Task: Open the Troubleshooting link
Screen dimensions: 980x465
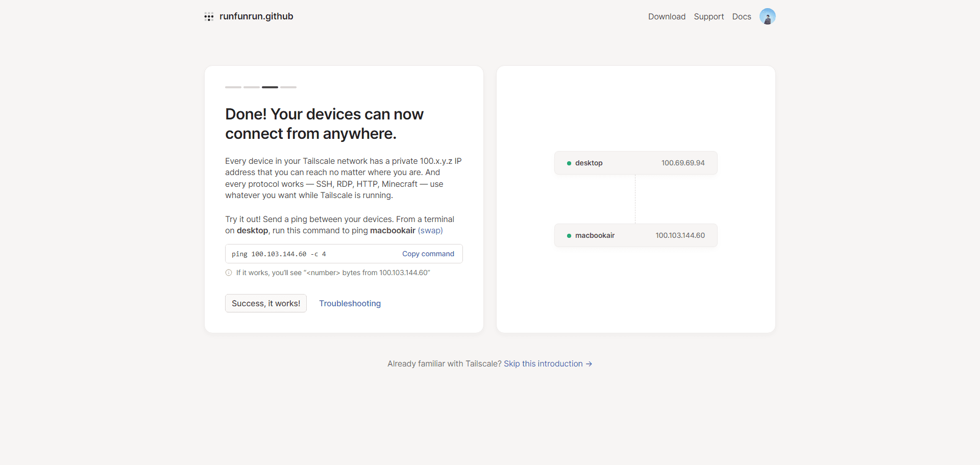Action: pos(350,303)
